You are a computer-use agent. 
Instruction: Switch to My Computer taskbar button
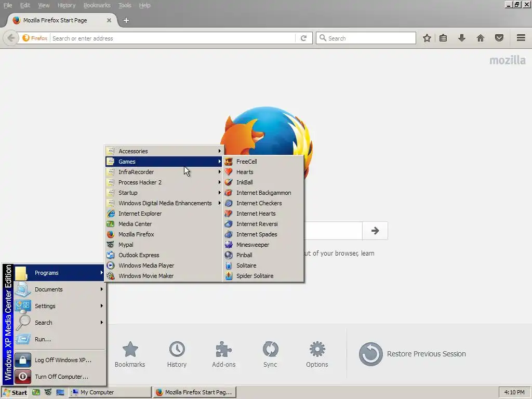coord(110,392)
